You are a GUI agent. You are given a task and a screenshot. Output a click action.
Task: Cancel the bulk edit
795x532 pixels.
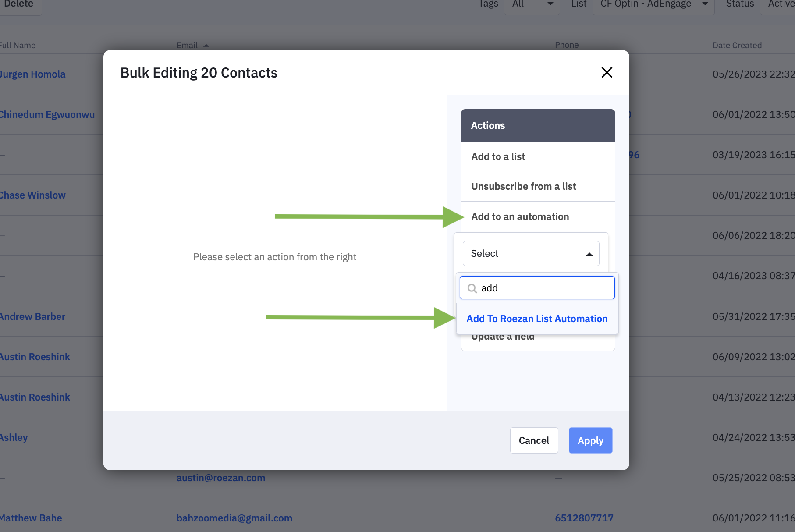tap(534, 440)
